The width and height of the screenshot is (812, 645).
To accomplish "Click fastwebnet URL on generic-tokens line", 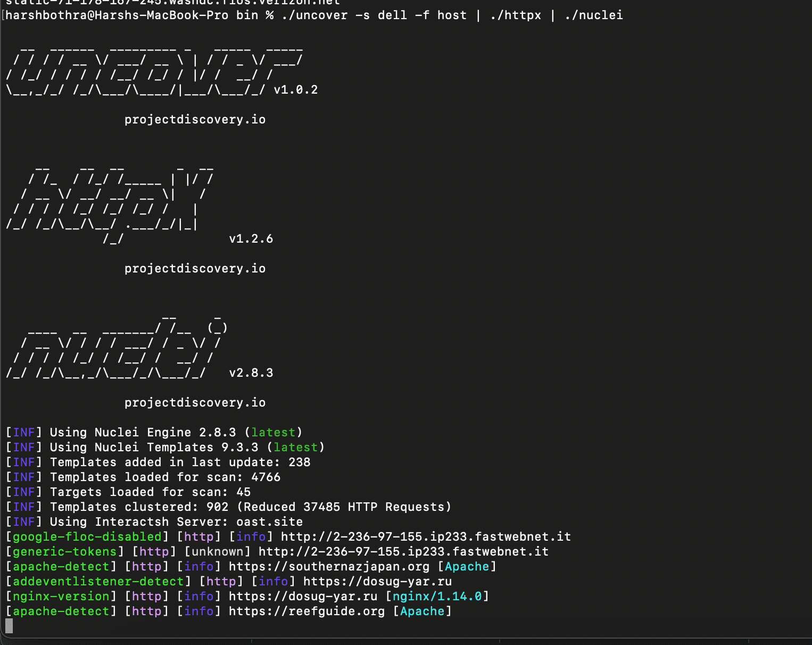I will (x=403, y=551).
